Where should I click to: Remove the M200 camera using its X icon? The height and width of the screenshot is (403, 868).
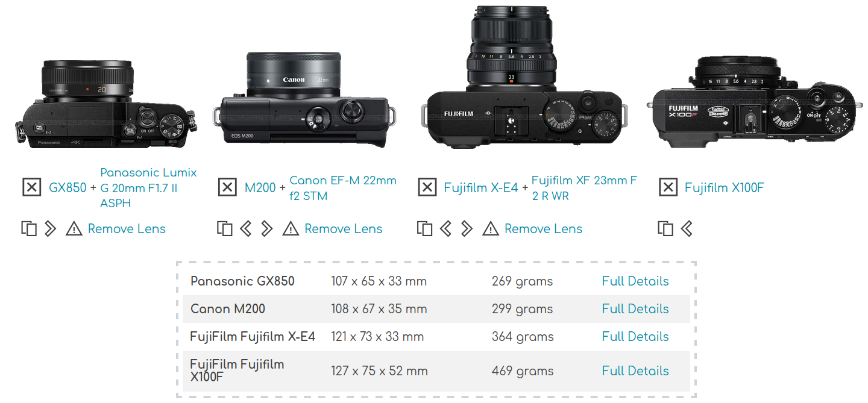pos(227,187)
